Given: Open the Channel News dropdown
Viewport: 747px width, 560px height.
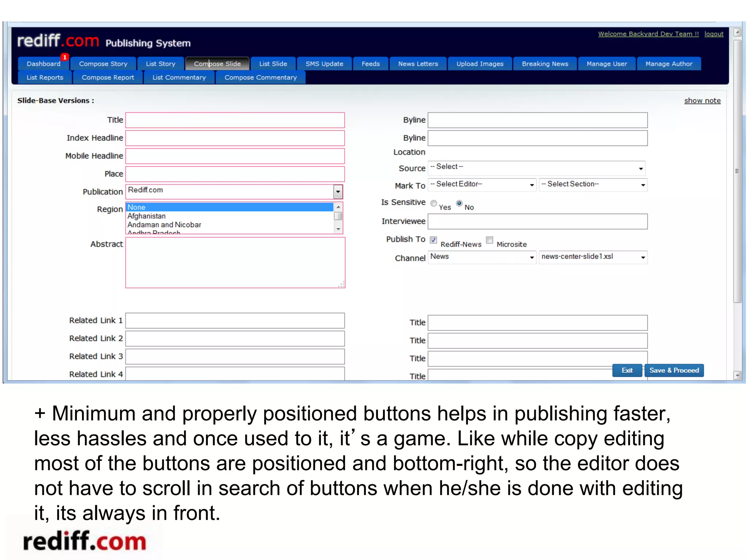Looking at the screenshot, I should 482,257.
